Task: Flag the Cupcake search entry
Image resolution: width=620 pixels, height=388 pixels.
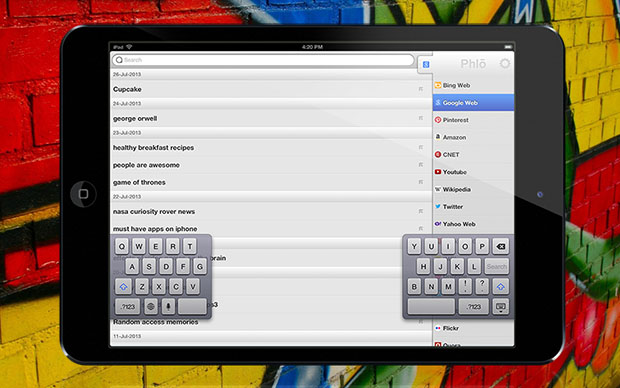Action: click(x=421, y=89)
